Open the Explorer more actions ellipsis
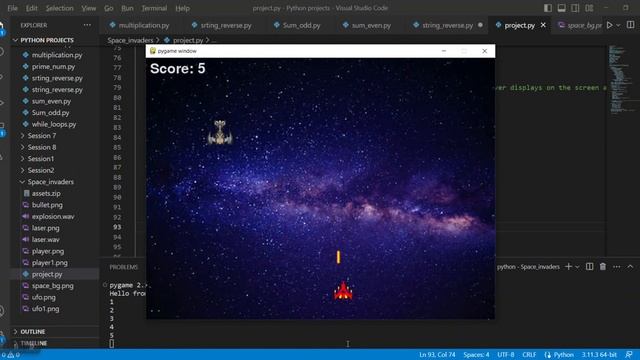Screen dimensions: 640x360 tap(87, 25)
